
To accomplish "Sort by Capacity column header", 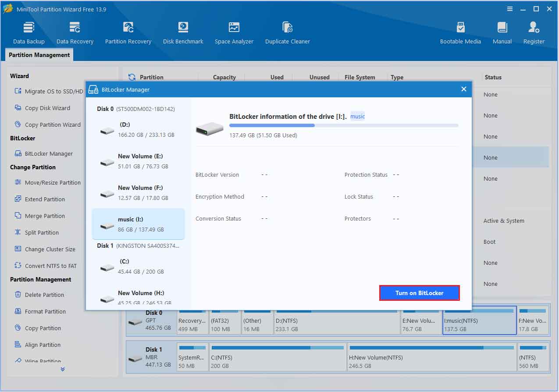I will [224, 77].
